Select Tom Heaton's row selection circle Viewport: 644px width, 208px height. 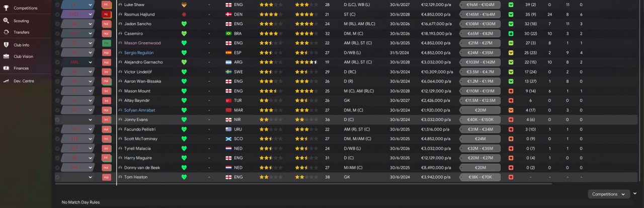[57, 177]
